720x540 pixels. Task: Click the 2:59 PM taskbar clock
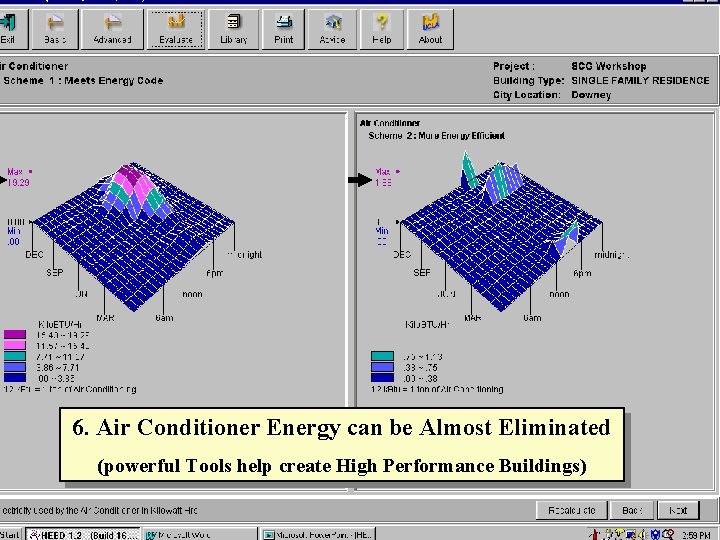click(696, 535)
